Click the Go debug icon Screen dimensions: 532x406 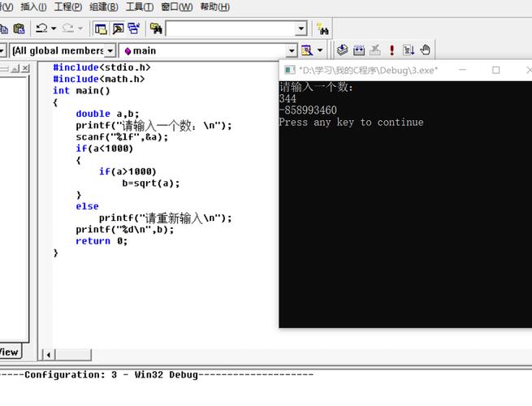tap(408, 50)
